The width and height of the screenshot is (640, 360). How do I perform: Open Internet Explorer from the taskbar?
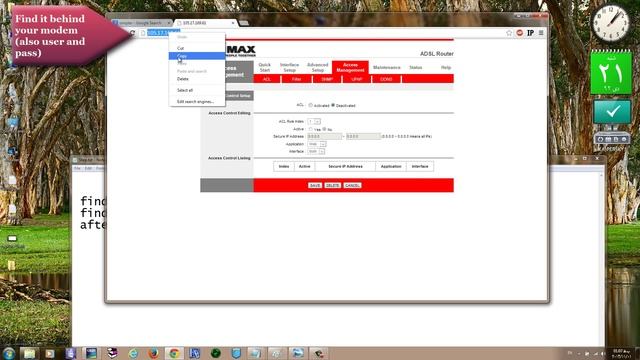click(x=133, y=353)
